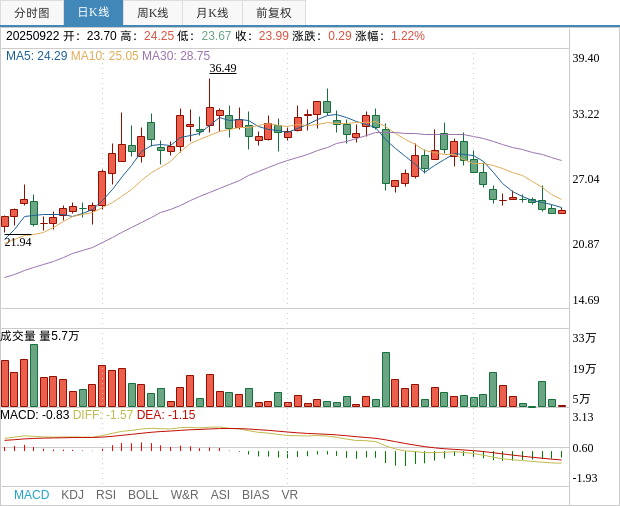This screenshot has width=620, height=506.
Task: Click the 成交量 量5.7万 label
Action: click(x=40, y=336)
